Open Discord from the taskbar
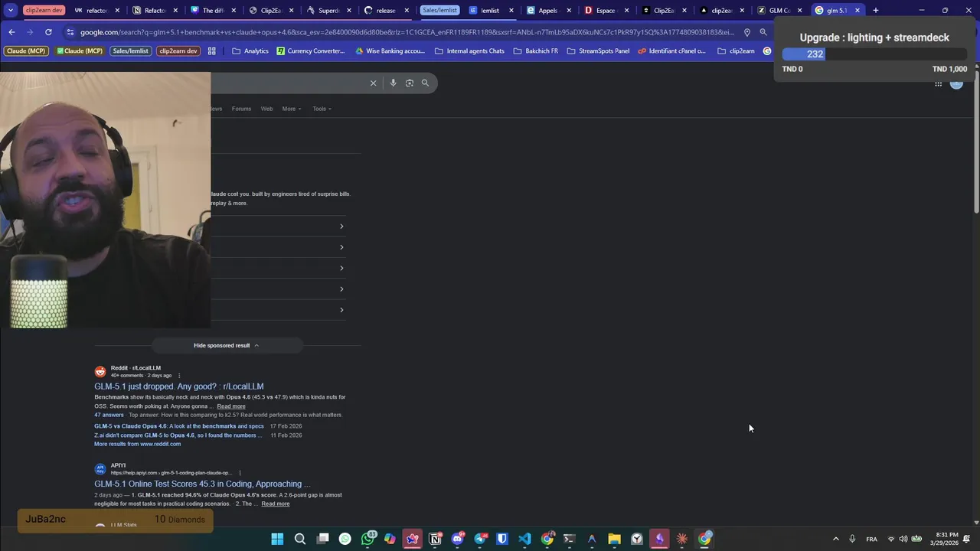Screen dimensions: 980x551 point(458,539)
